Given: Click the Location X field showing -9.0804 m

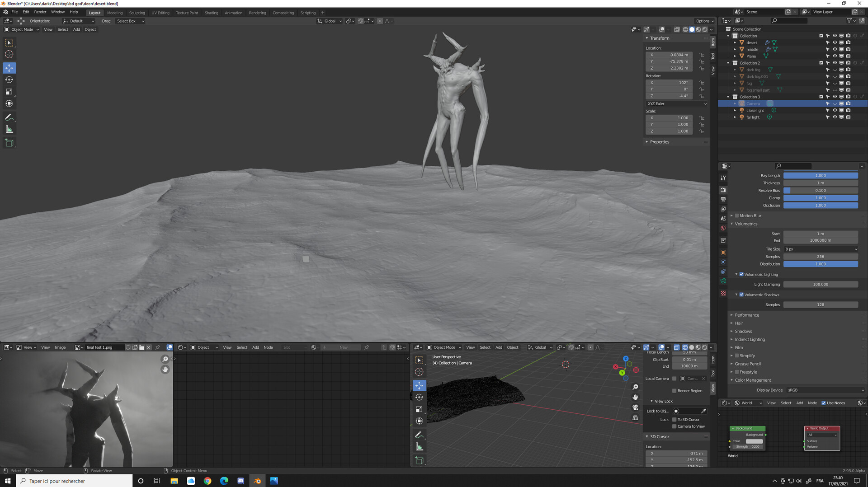Looking at the screenshot, I should point(669,55).
